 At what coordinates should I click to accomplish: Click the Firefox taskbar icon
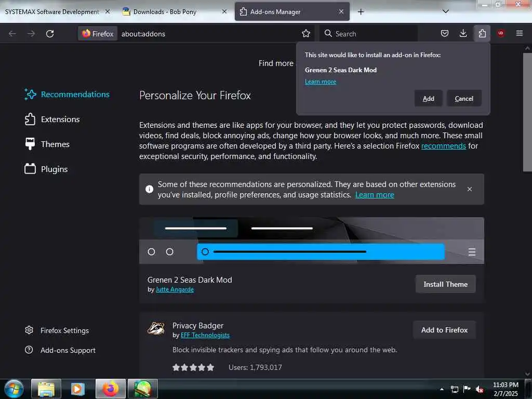point(111,389)
